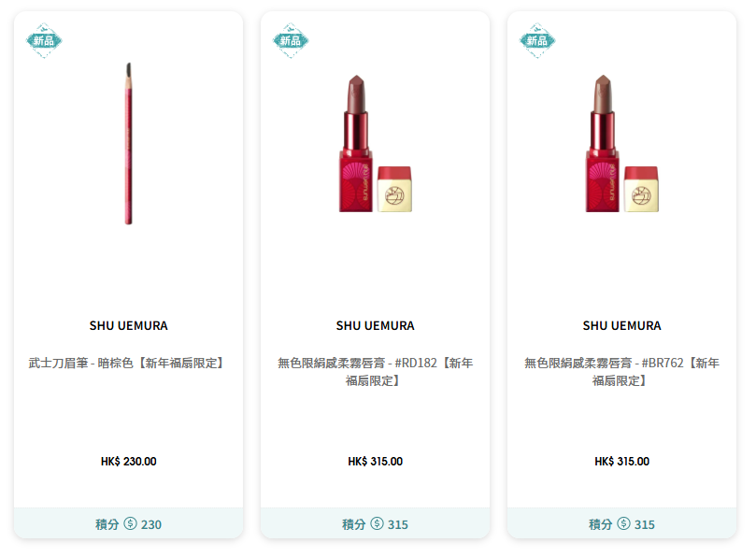Click the 新品 badge on BR762 lipstick card
The height and width of the screenshot is (557, 756).
tap(537, 40)
